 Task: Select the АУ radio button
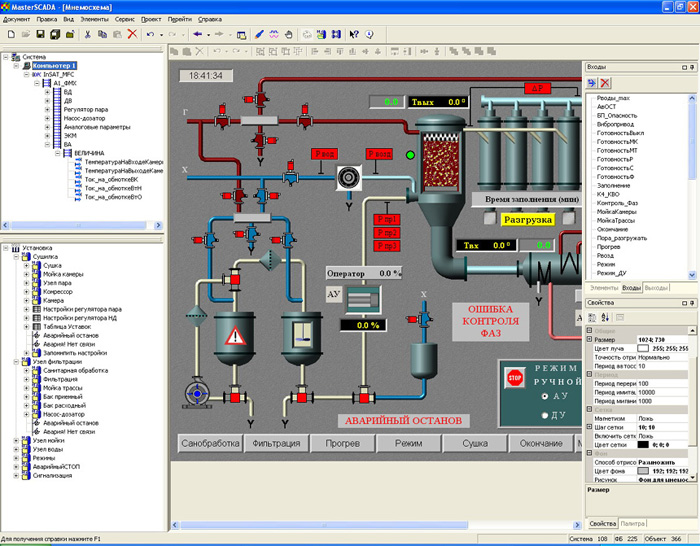pyautogui.click(x=545, y=396)
